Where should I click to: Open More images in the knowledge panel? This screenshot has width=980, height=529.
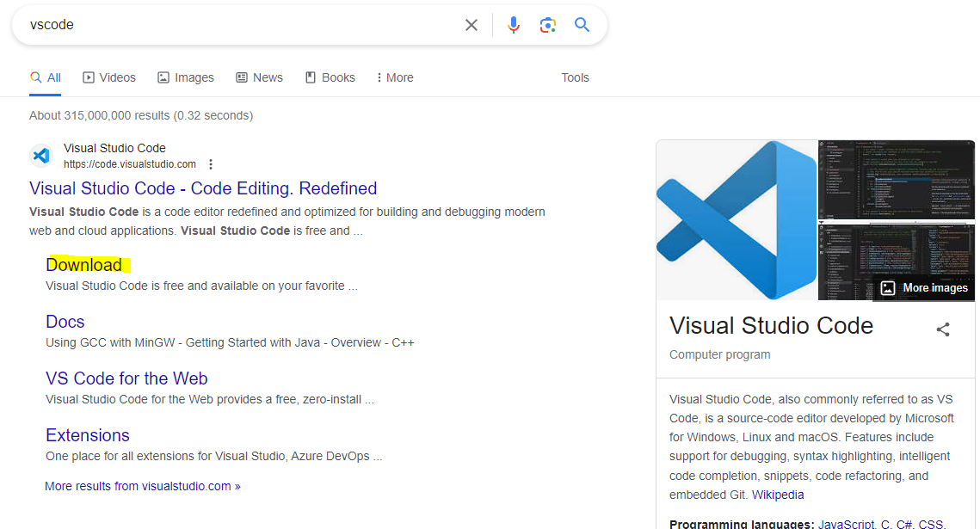click(924, 288)
